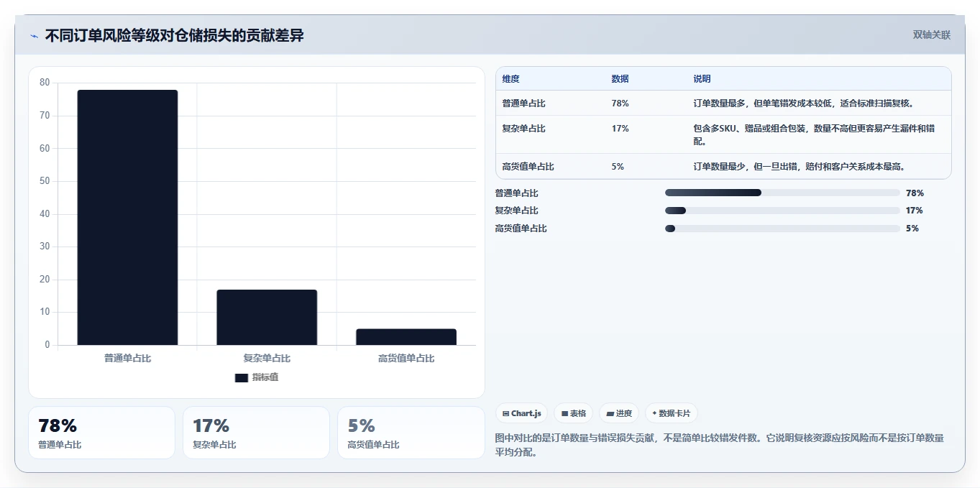Click the description starting 订单数量最少
This screenshot has height=488, width=980.
coord(799,167)
